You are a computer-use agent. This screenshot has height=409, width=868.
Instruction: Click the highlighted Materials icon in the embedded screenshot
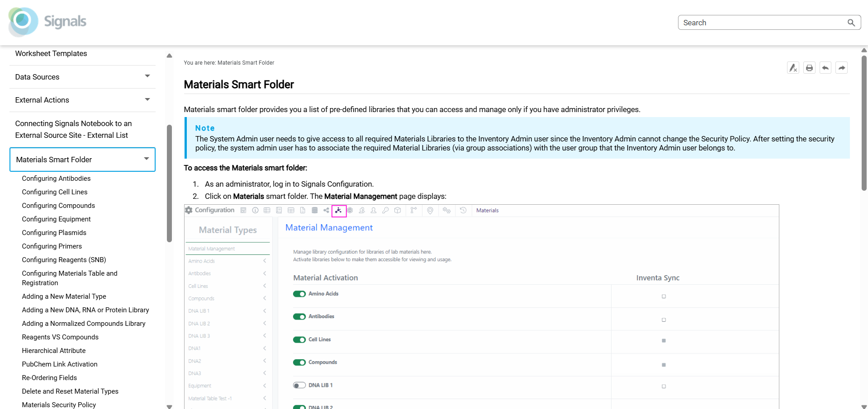(x=339, y=211)
